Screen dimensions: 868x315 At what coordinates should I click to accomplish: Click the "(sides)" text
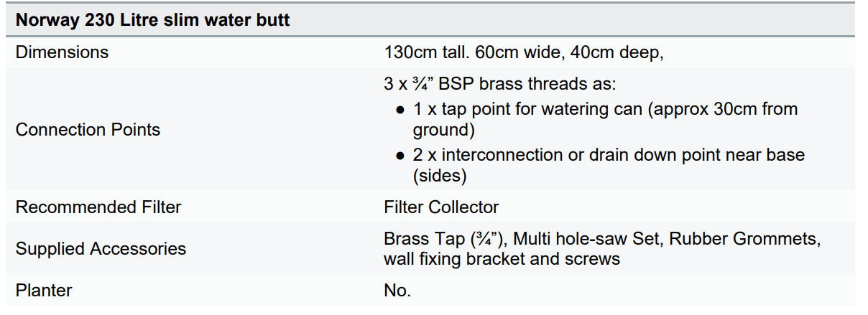click(x=440, y=176)
